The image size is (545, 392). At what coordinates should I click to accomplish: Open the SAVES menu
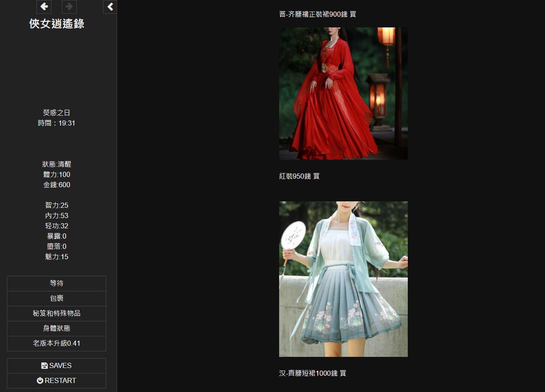pos(57,365)
